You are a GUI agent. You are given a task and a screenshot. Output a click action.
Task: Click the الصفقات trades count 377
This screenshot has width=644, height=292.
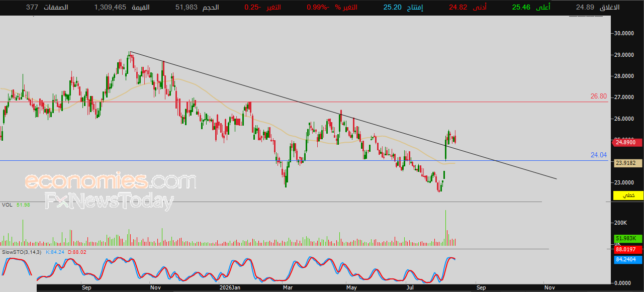click(32, 8)
